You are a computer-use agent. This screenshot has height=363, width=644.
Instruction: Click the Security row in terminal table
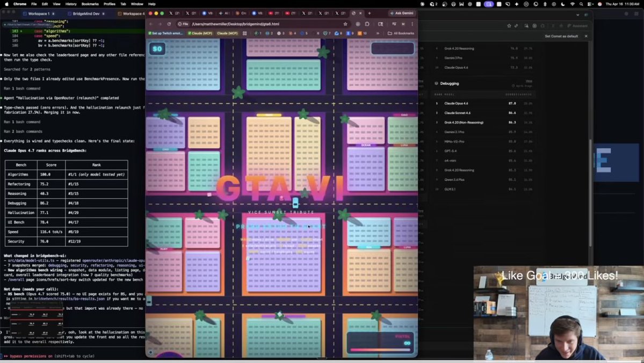(66, 242)
